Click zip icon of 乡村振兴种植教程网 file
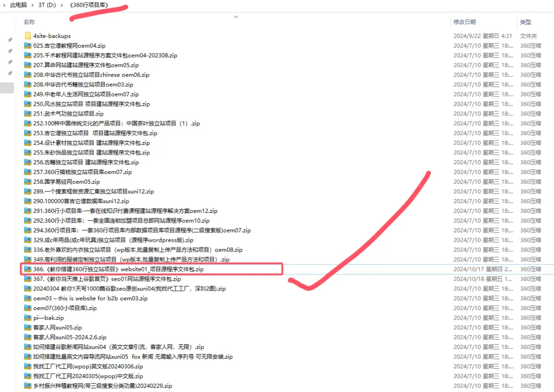Image resolution: width=554 pixels, height=392 pixels. click(28, 386)
